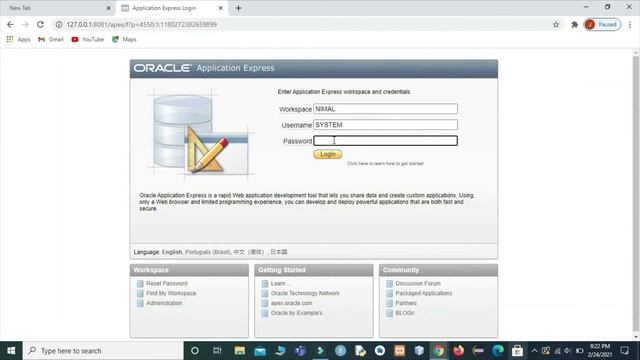Open BLOGs link in Community panel
Viewport: 640px width, 360px height.
404,313
